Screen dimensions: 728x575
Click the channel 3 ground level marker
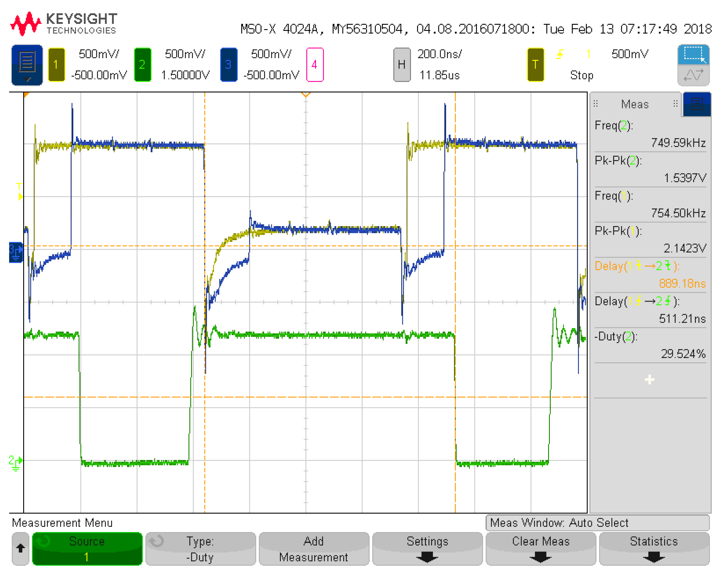[15, 252]
